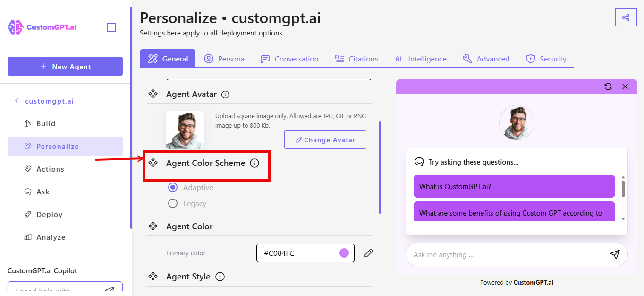Click the #C084FC hex color field
Viewport: 644px width, 296px height.
pos(305,253)
